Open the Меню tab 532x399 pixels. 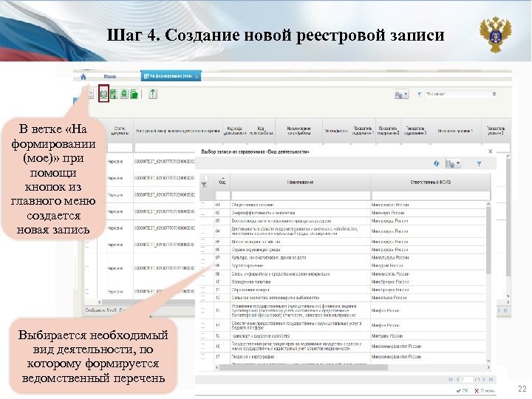pyautogui.click(x=109, y=77)
